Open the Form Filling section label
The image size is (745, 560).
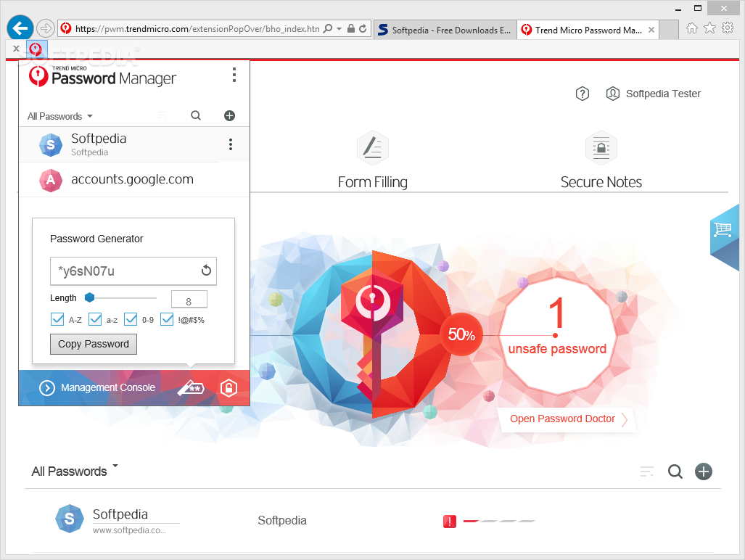click(373, 182)
